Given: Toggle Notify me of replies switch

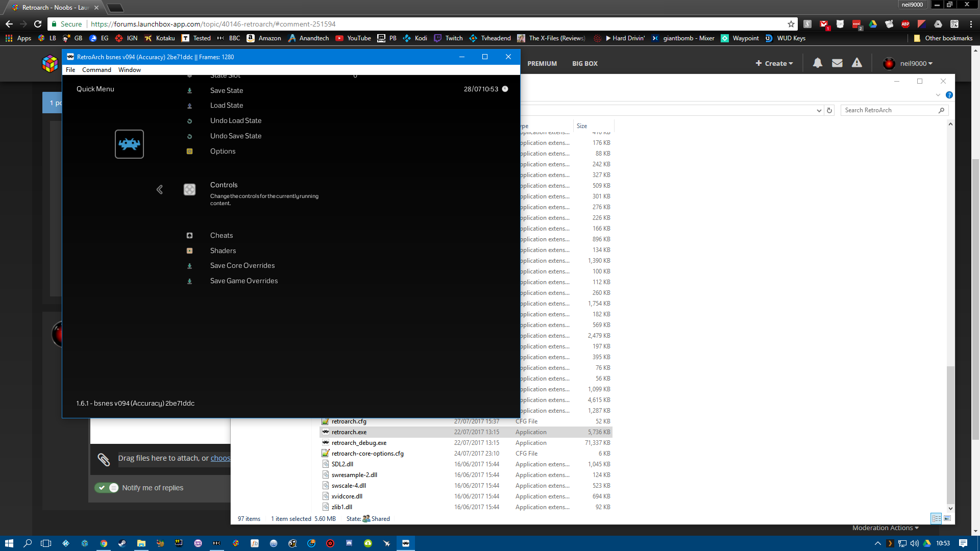Looking at the screenshot, I should tap(107, 488).
